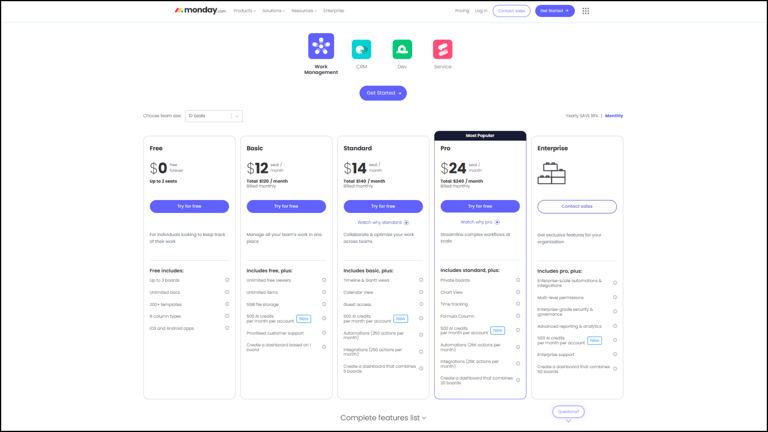Click info icon beside Unlimited docs

click(227, 292)
